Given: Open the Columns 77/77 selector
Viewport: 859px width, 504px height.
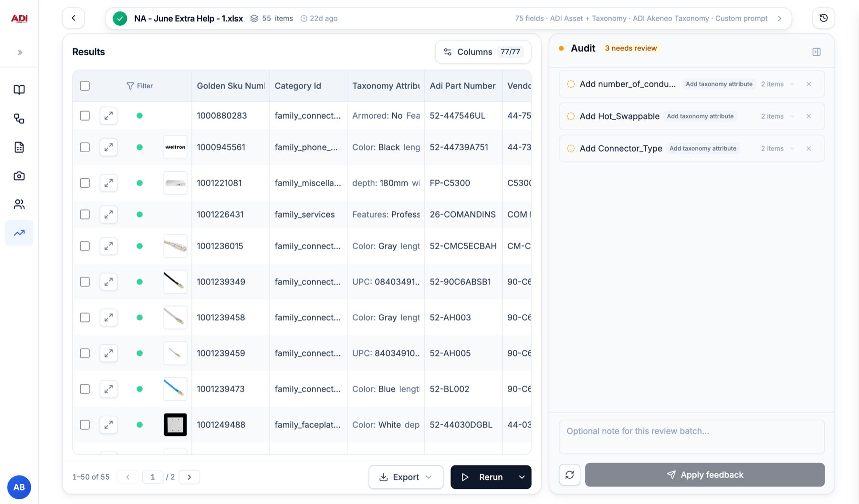Looking at the screenshot, I should tap(483, 52).
